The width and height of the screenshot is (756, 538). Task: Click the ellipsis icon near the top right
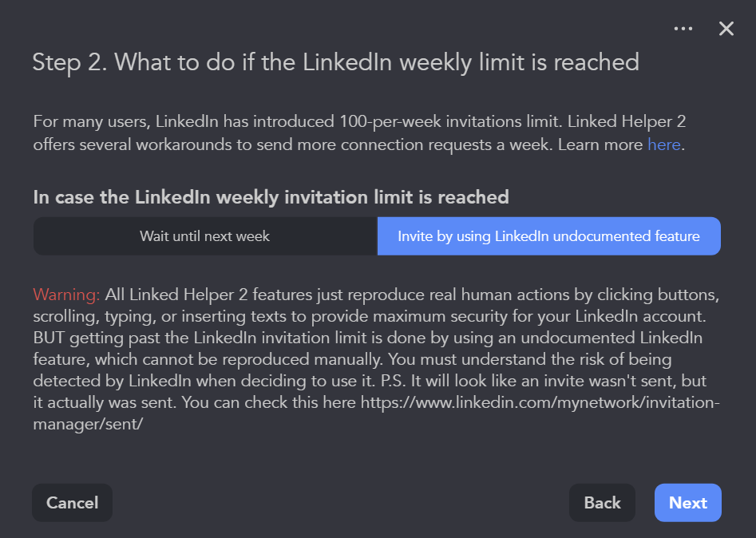pyautogui.click(x=683, y=29)
